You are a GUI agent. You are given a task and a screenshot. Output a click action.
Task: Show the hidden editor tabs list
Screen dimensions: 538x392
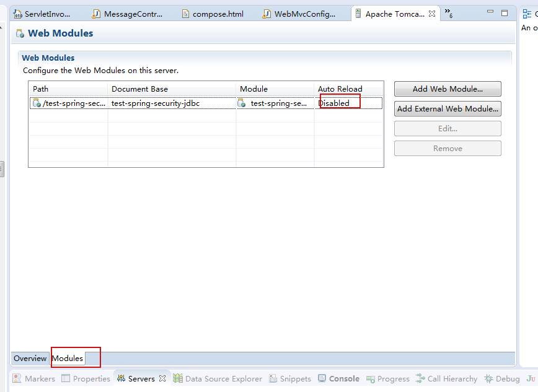click(x=449, y=13)
